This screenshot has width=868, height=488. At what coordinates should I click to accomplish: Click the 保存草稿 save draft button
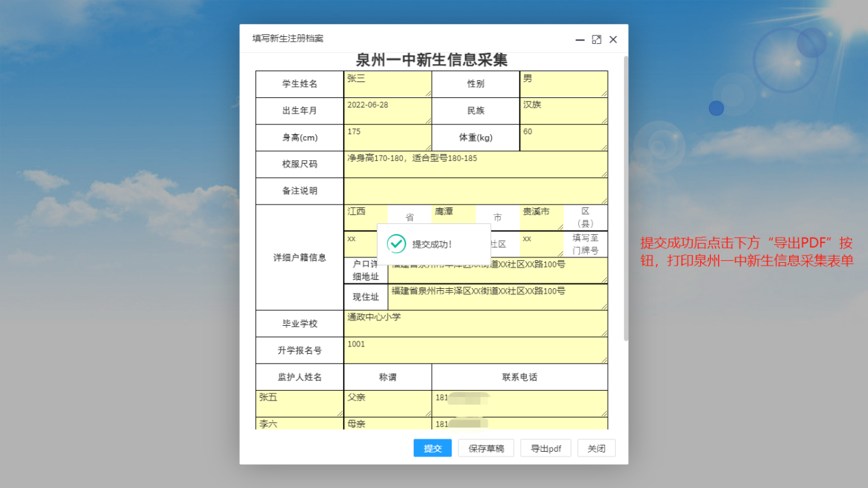[486, 448]
